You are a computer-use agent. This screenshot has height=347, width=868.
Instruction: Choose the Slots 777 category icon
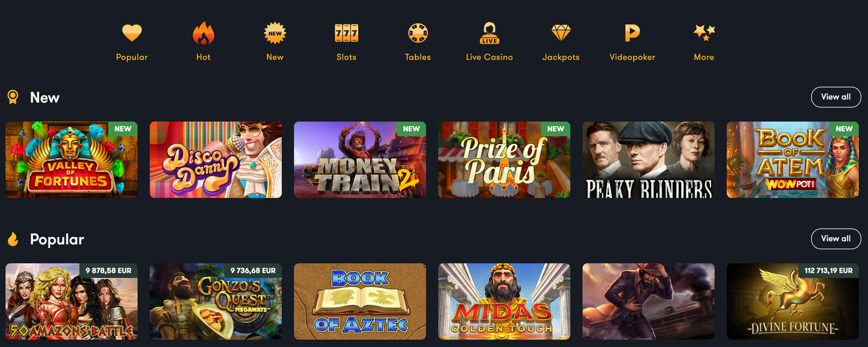point(347,33)
